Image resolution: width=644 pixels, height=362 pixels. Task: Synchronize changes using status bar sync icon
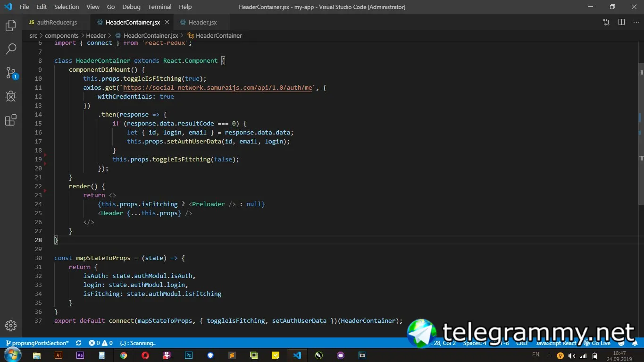tap(78, 343)
